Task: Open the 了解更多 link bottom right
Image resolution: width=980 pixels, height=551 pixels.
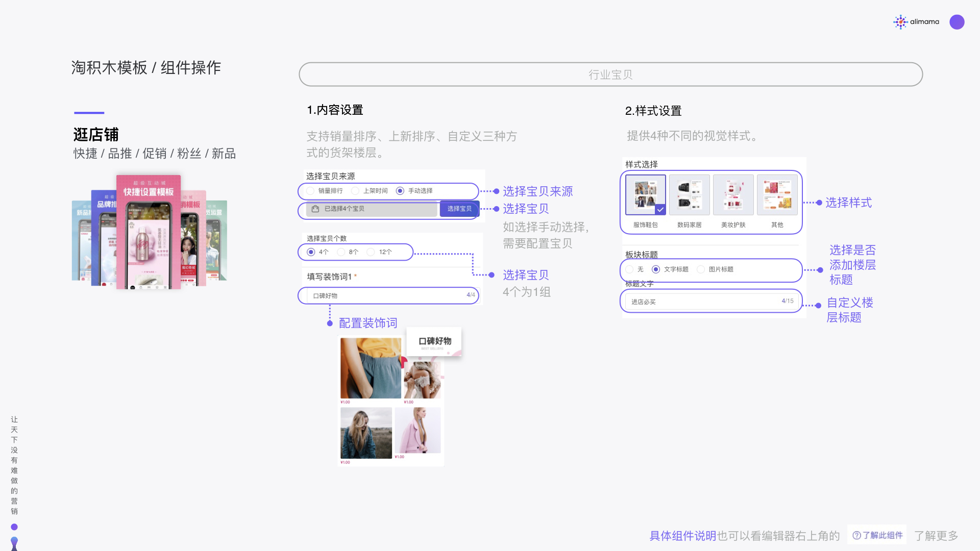Action: point(937,536)
